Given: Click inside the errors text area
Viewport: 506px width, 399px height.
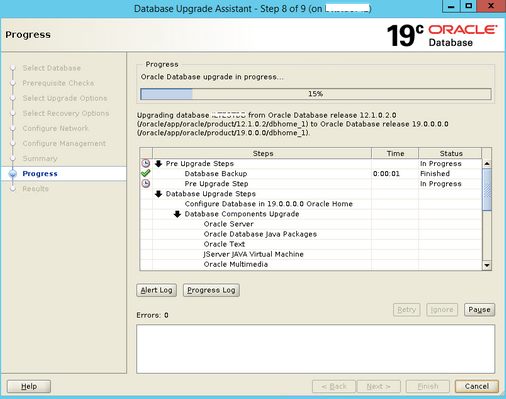Looking at the screenshot, I should coord(315,349).
